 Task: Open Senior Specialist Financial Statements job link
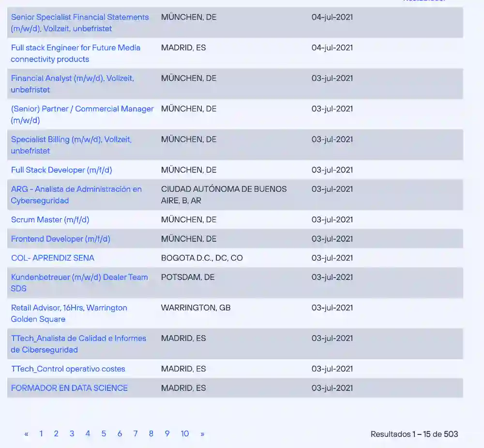pyautogui.click(x=80, y=23)
